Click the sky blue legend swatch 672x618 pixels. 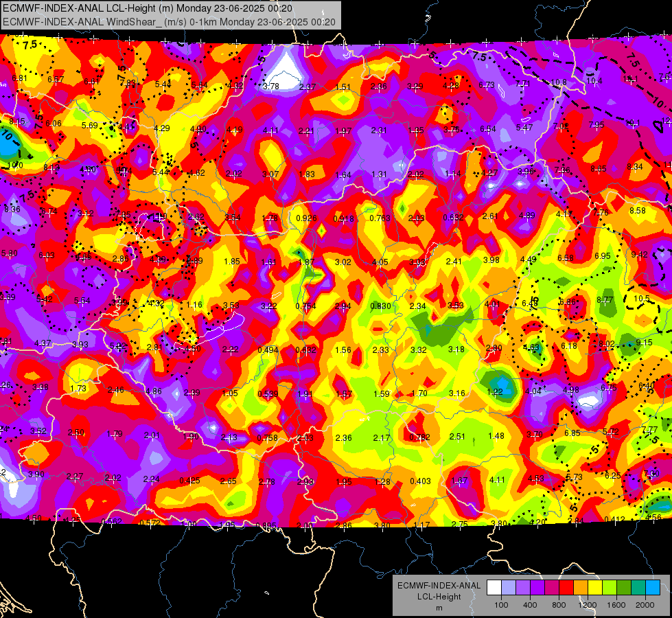click(x=653, y=587)
